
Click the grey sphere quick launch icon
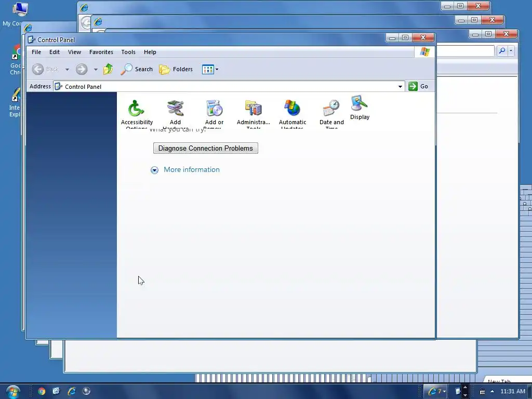click(87, 391)
